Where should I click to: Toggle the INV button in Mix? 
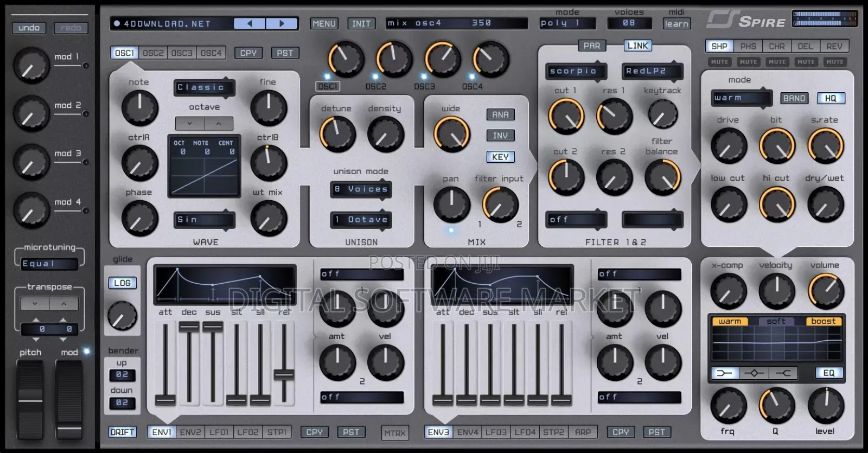pos(500,136)
